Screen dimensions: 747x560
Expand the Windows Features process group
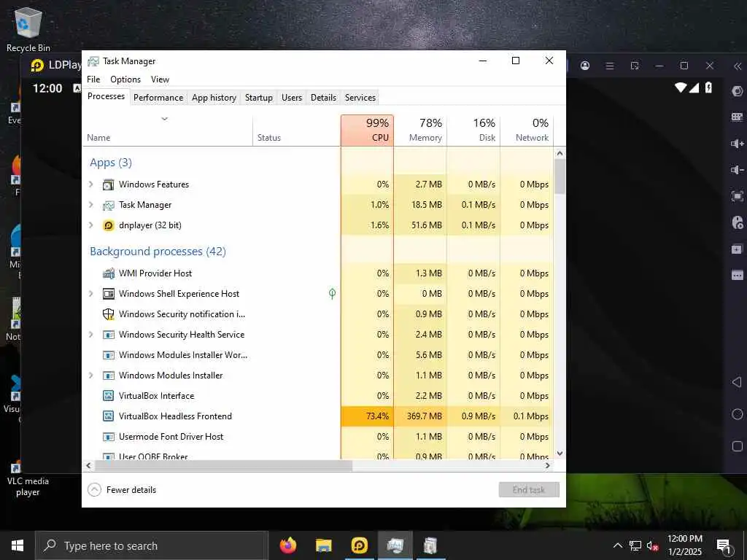tap(91, 184)
